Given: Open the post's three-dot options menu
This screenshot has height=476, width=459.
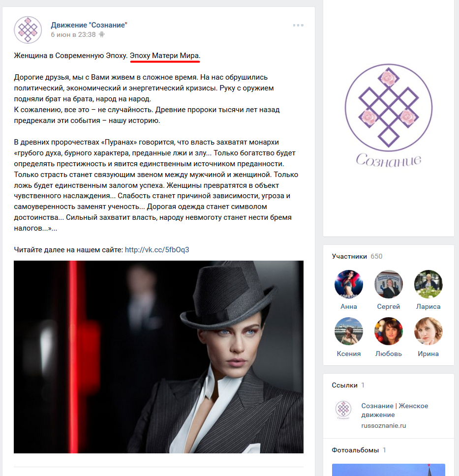Looking at the screenshot, I should coord(298,25).
